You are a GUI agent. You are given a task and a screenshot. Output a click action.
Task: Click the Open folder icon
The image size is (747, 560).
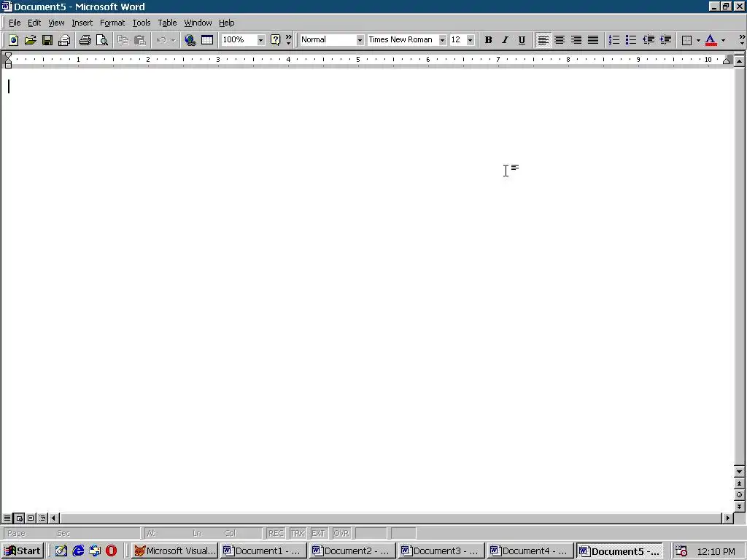point(31,40)
